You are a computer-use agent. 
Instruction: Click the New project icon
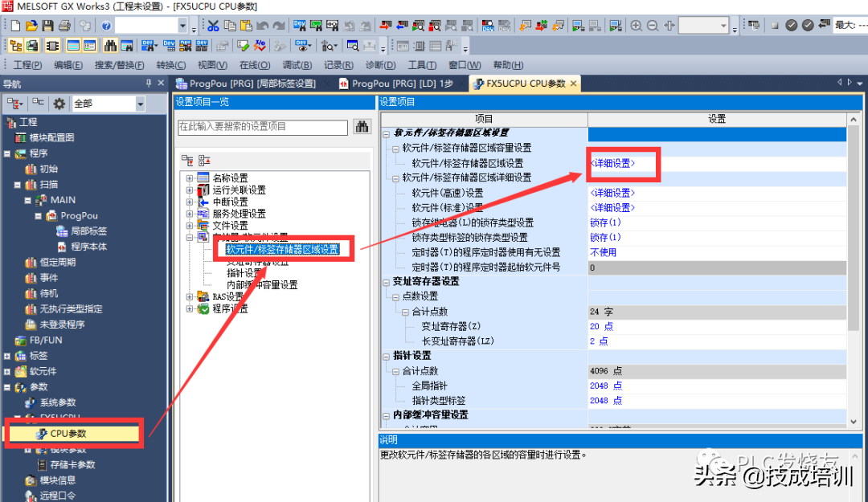click(14, 26)
